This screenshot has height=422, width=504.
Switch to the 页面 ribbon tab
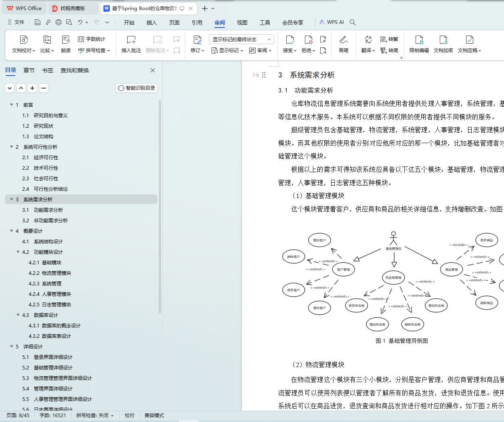pyautogui.click(x=174, y=23)
